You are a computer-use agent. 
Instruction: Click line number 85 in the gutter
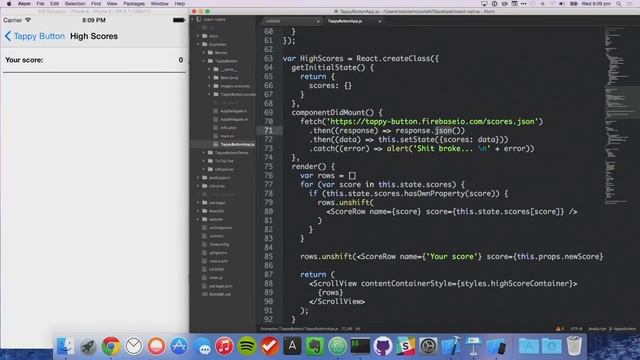pyautogui.click(x=268, y=257)
